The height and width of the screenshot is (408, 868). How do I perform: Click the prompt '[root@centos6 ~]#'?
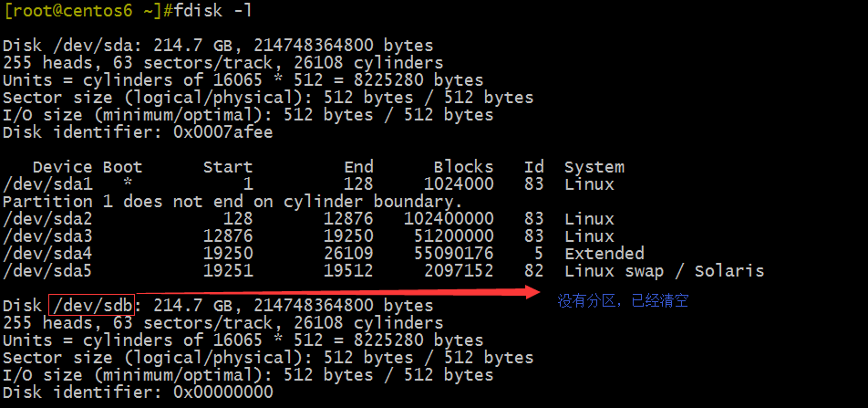(88, 11)
